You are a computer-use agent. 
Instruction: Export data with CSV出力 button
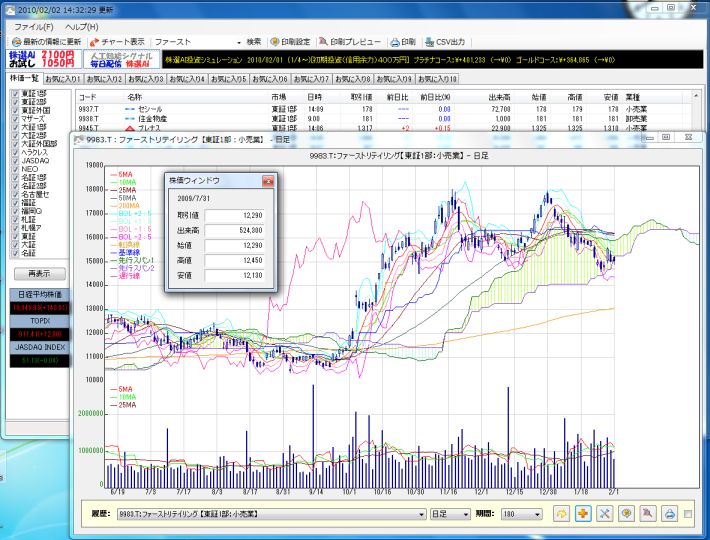click(x=444, y=42)
